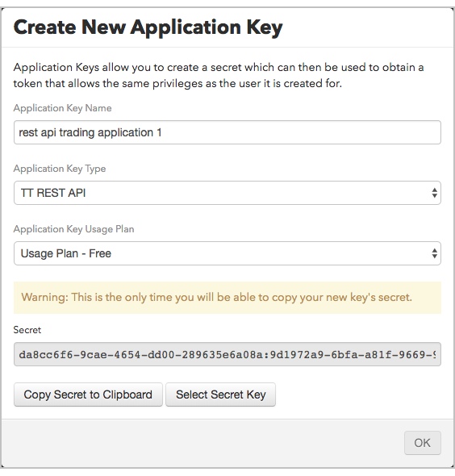Viewport: 455px width, 476px height.
Task: Click the start of the Secret value field
Action: pyautogui.click(x=21, y=354)
